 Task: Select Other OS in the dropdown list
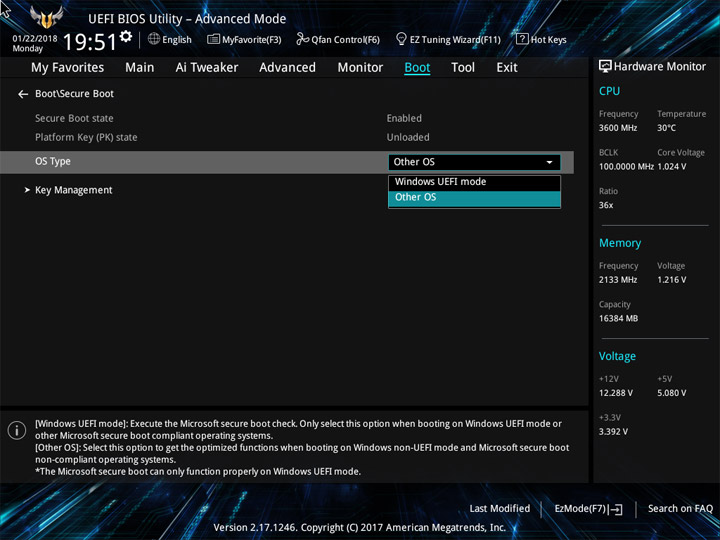[x=474, y=198]
